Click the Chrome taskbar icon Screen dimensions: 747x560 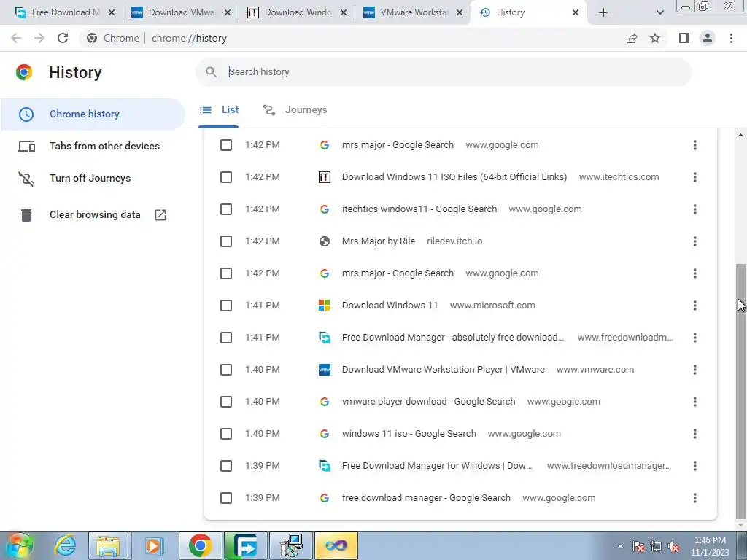pos(200,545)
